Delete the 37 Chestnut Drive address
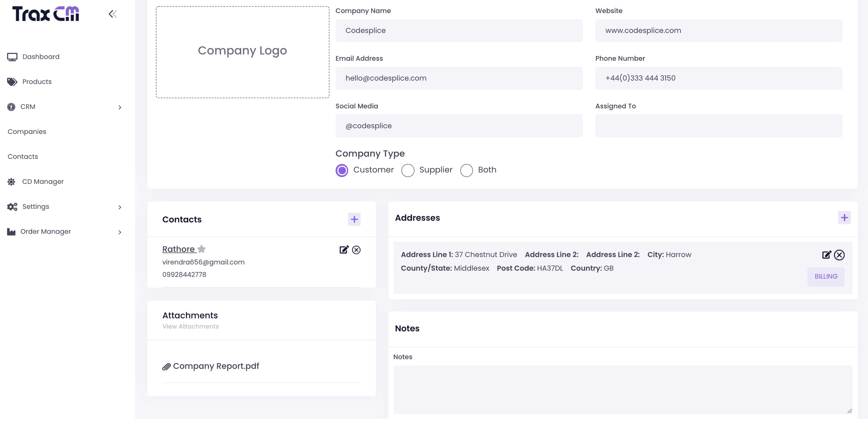The image size is (868, 425). 839,255
